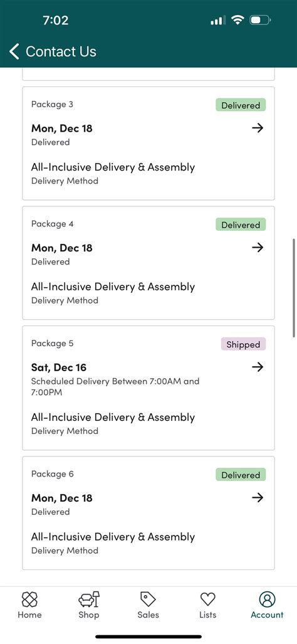Tap the Wi-Fi status icon
This screenshot has width=297, height=644.
(237, 20)
